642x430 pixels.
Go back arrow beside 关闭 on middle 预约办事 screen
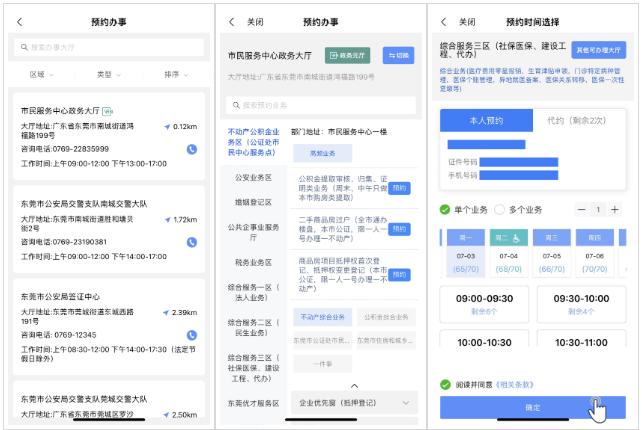click(x=232, y=22)
